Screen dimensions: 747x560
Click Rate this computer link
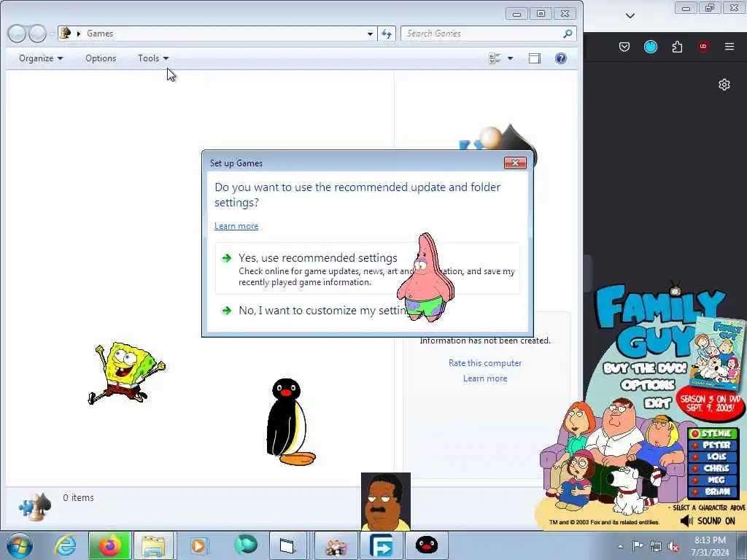point(485,363)
